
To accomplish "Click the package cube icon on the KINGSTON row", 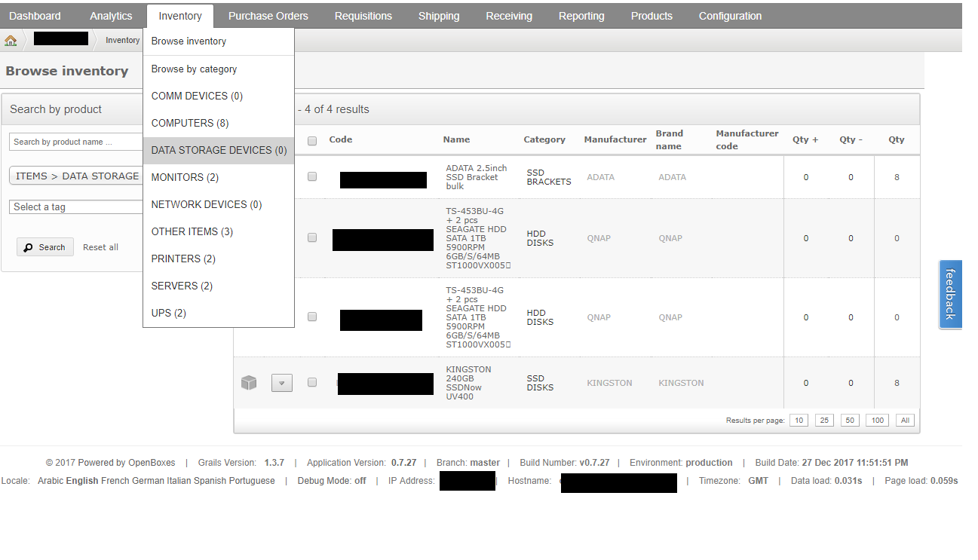I will point(249,382).
